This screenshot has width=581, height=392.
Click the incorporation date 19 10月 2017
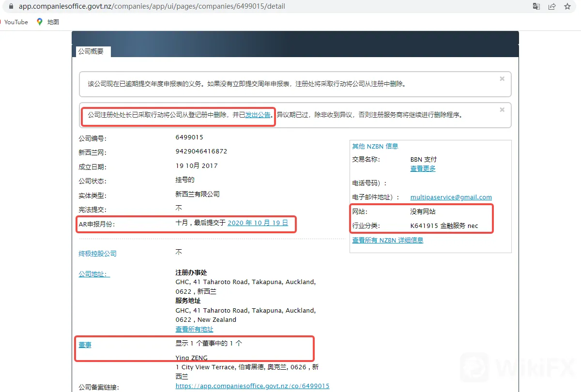pyautogui.click(x=197, y=166)
